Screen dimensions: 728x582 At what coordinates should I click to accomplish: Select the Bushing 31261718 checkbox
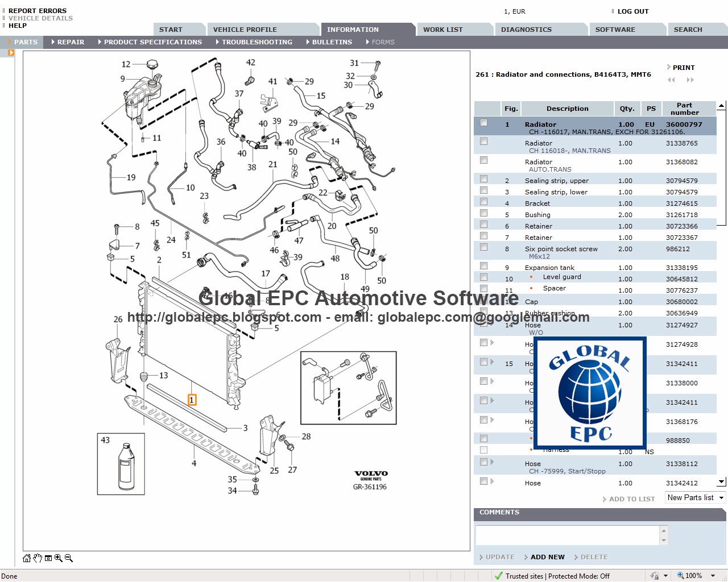pos(483,213)
